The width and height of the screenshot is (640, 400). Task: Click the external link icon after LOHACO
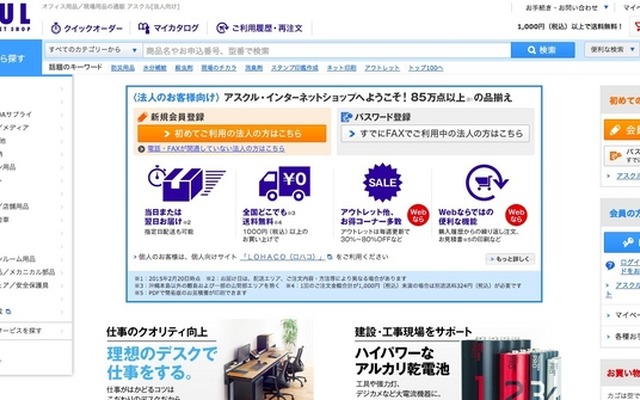coord(329,257)
